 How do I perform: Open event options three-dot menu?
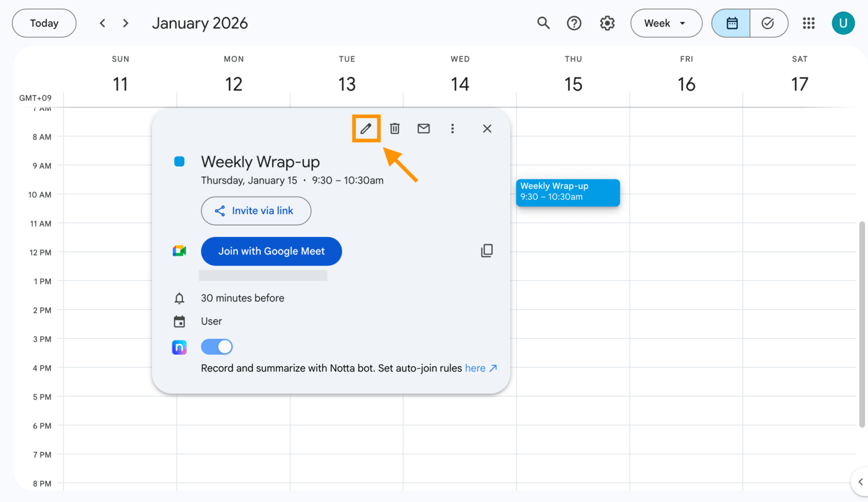click(x=453, y=128)
